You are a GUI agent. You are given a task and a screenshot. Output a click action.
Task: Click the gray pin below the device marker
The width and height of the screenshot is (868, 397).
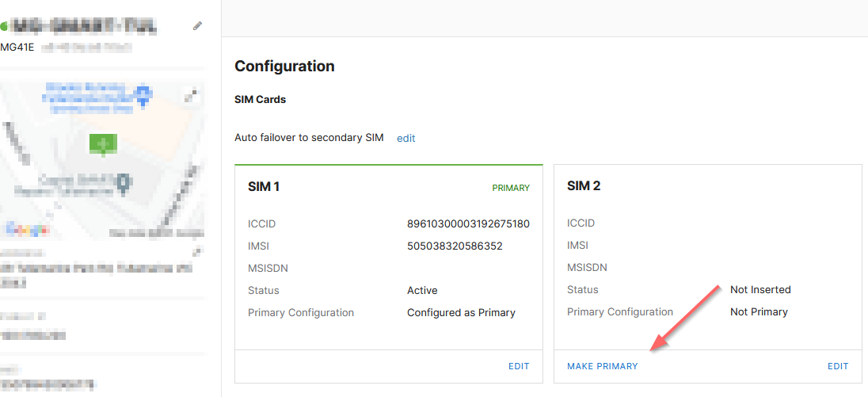click(123, 184)
